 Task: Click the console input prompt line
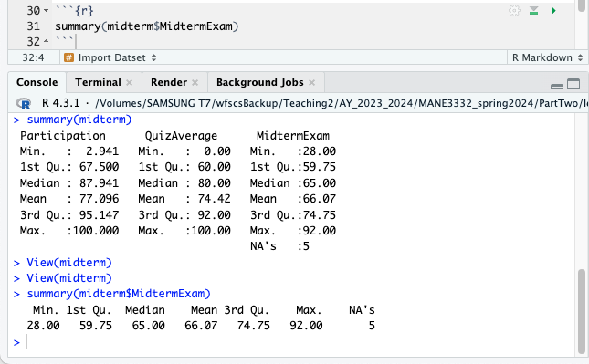(293, 342)
